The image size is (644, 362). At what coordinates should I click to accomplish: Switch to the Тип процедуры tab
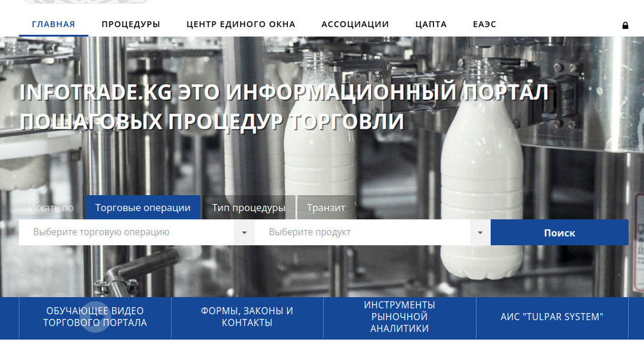click(x=249, y=207)
